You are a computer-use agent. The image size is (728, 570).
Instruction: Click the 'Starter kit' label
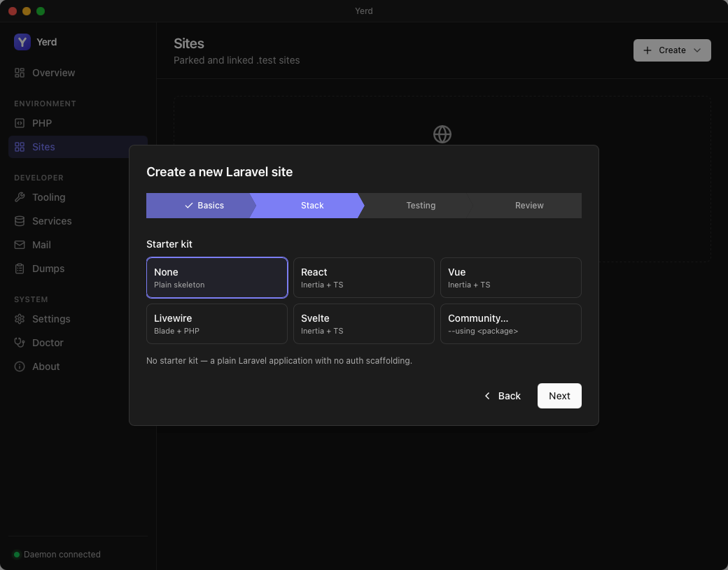click(169, 244)
